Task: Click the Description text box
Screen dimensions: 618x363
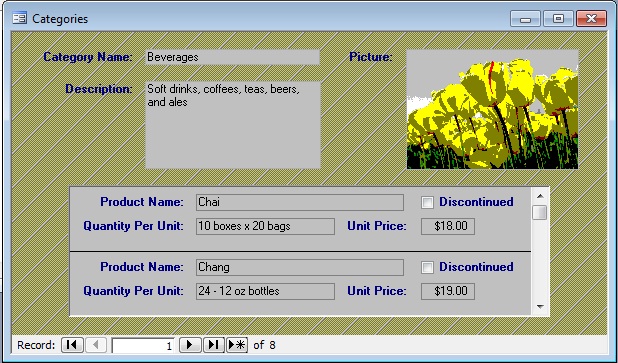Action: pyautogui.click(x=233, y=125)
